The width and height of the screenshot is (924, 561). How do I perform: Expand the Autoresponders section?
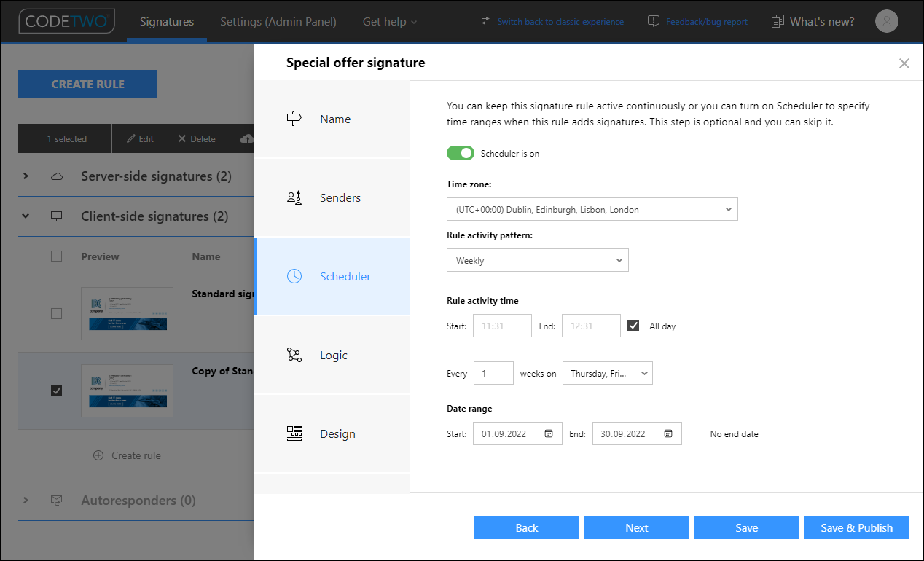(x=26, y=501)
